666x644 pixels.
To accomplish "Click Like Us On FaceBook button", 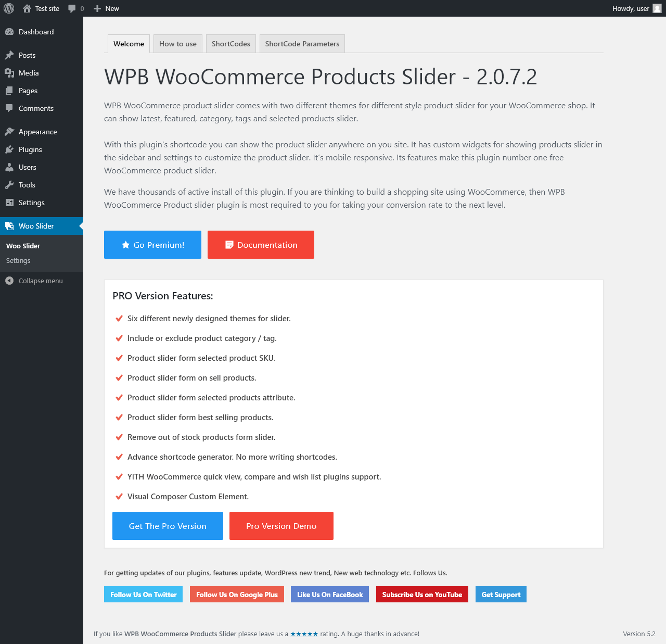I will (x=330, y=595).
